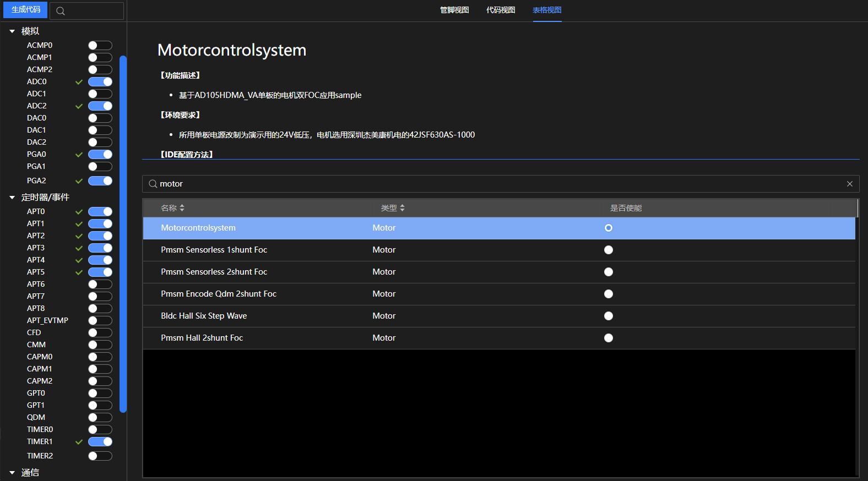This screenshot has height=481, width=868.
Task: Click magnifier icon in motor filter box
Action: pyautogui.click(x=153, y=184)
